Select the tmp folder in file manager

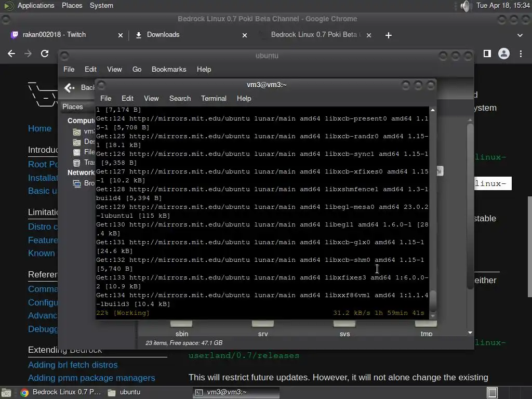tap(426, 328)
